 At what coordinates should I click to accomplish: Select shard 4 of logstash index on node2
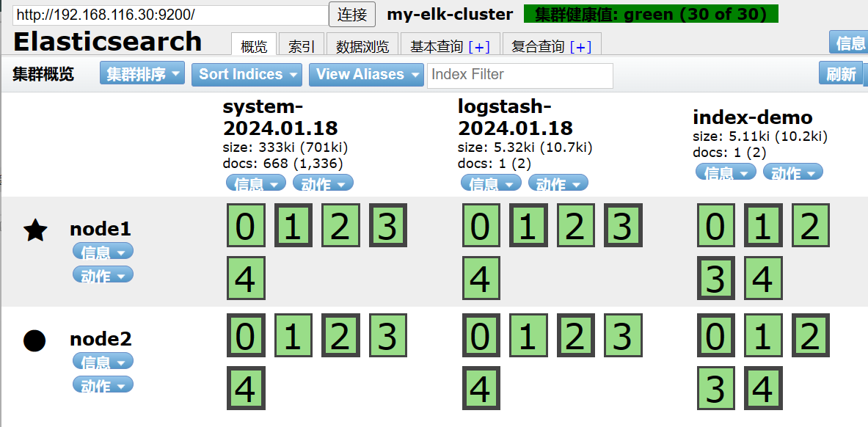pos(481,388)
